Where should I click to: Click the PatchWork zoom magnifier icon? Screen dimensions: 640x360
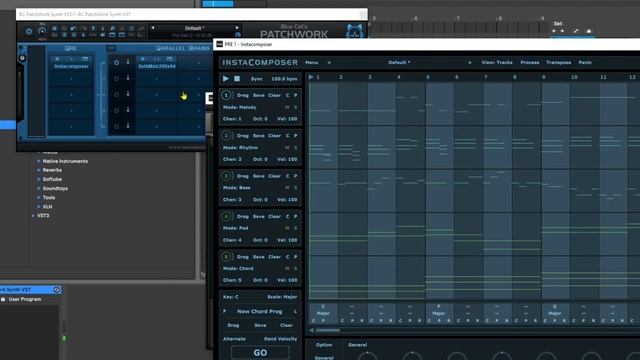(112, 29)
